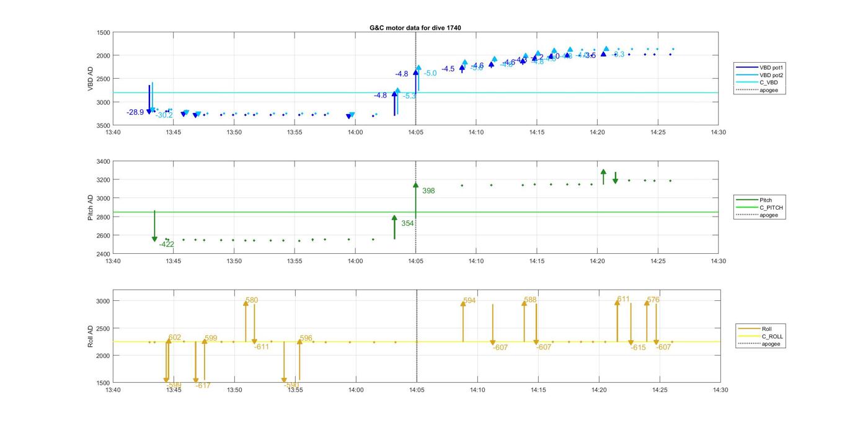868x430 pixels.
Task: Click the "-422" pitch data label
Action: (166, 244)
